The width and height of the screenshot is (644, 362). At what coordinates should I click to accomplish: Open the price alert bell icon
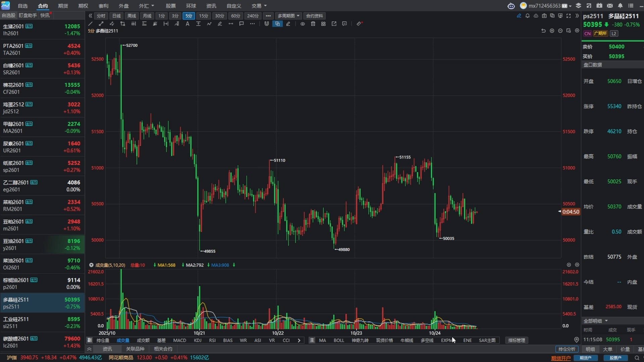(528, 16)
